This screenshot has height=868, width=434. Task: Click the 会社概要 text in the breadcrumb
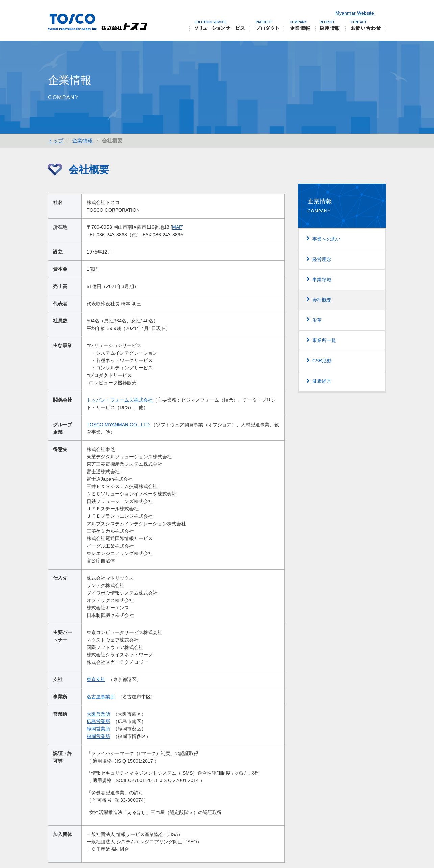point(112,141)
